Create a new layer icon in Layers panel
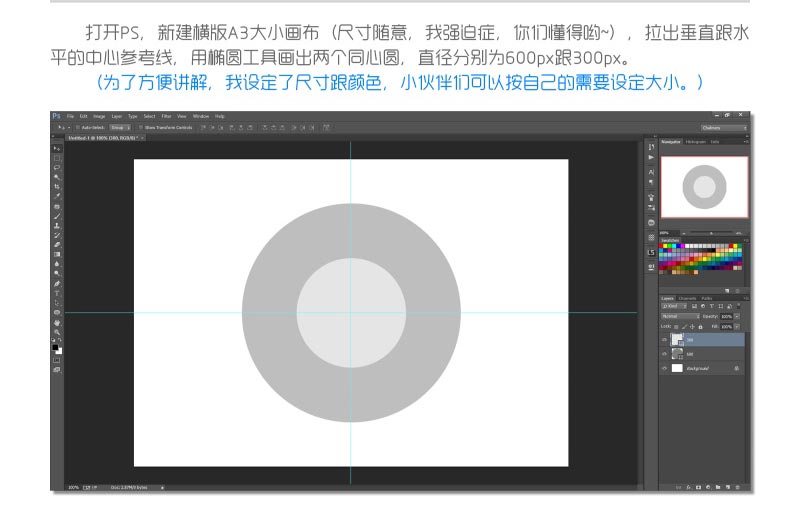The image size is (800, 505). coord(728,487)
